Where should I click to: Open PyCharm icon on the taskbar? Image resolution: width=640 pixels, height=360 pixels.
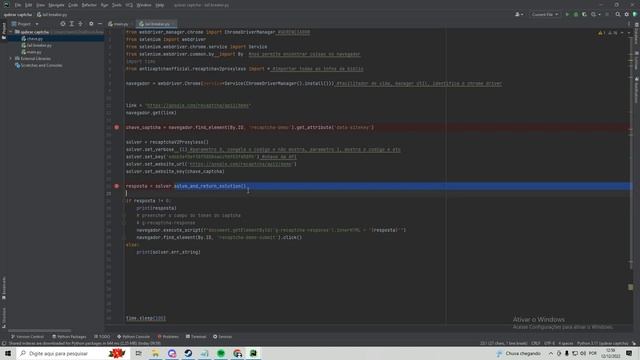click(x=253, y=353)
